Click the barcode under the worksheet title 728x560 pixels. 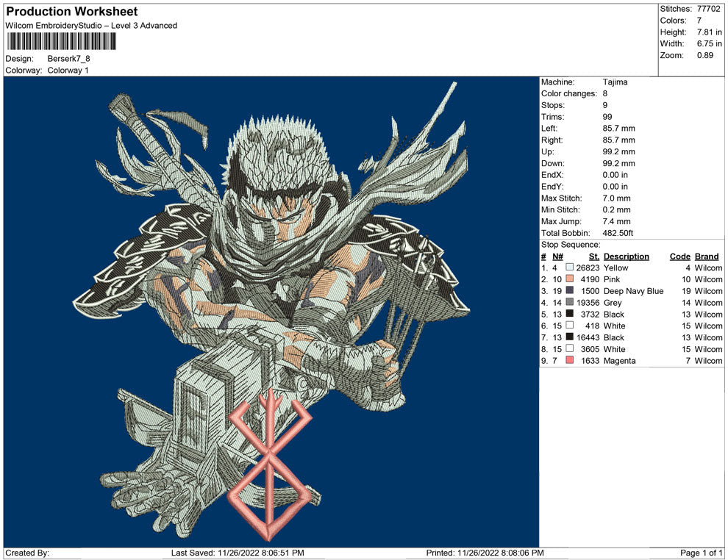pos(61,41)
